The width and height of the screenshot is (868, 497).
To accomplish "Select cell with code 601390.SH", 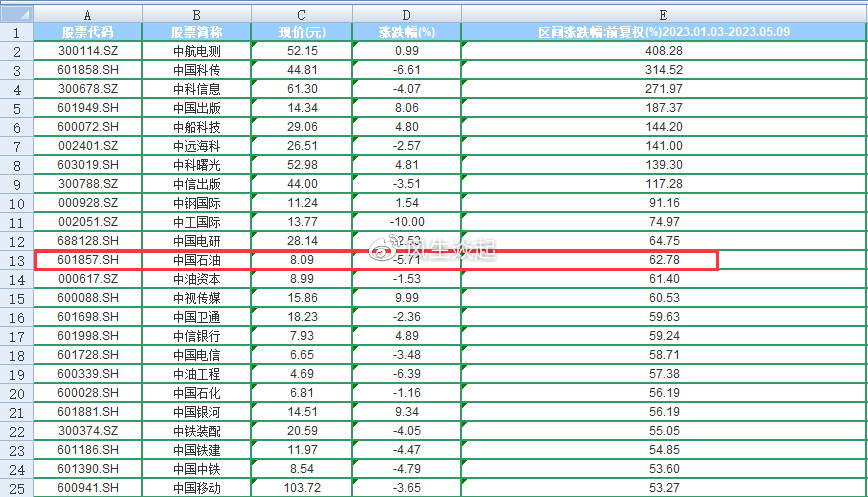I will (x=87, y=469).
